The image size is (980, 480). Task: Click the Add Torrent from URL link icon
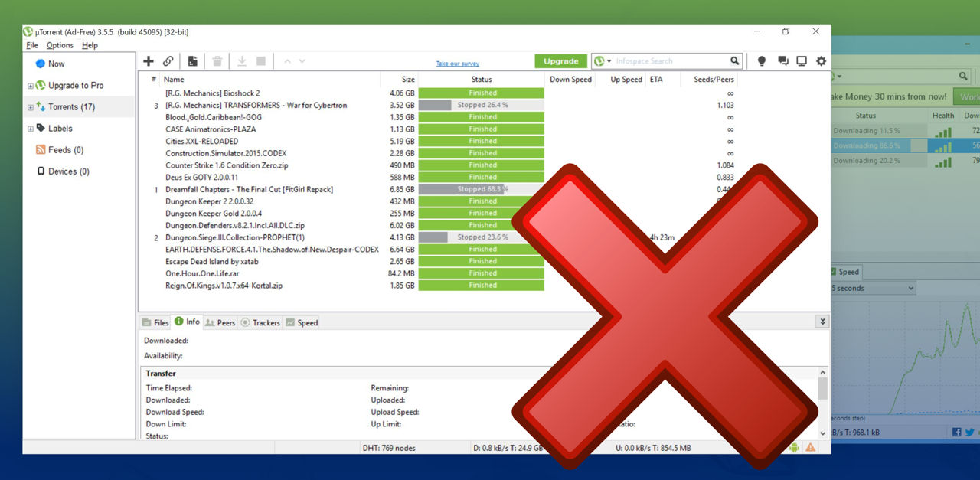[x=168, y=61]
